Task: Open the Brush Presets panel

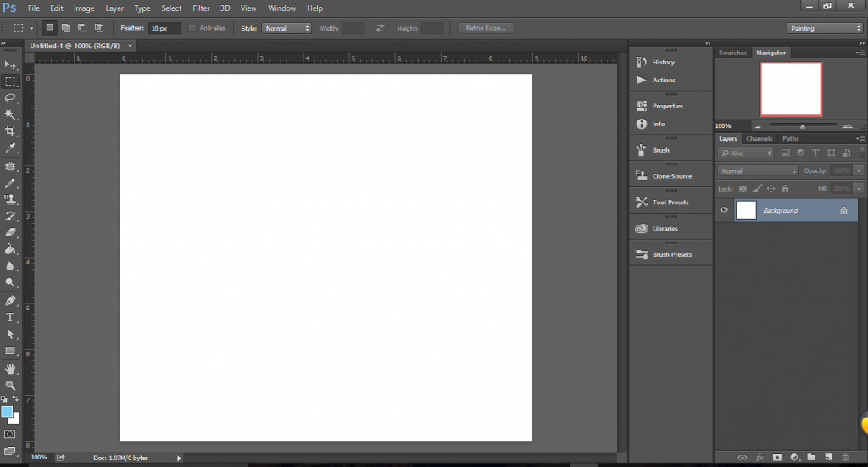Action: tap(670, 254)
